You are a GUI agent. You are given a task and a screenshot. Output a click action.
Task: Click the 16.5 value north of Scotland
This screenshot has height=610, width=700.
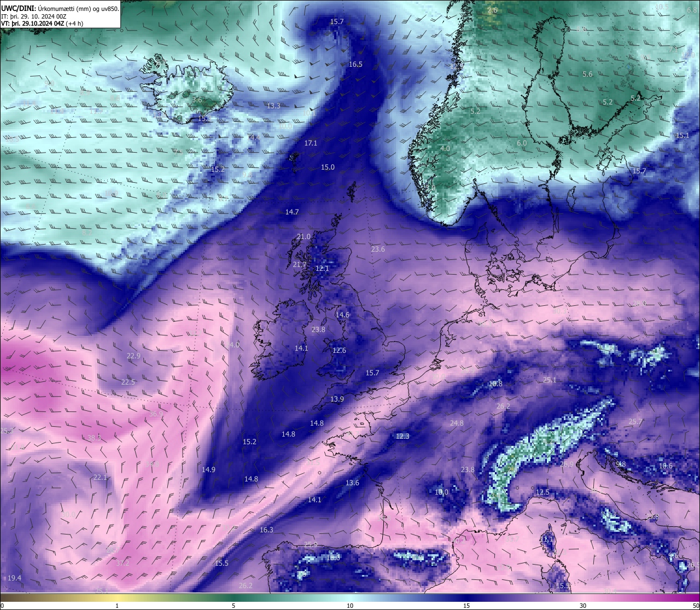click(355, 64)
